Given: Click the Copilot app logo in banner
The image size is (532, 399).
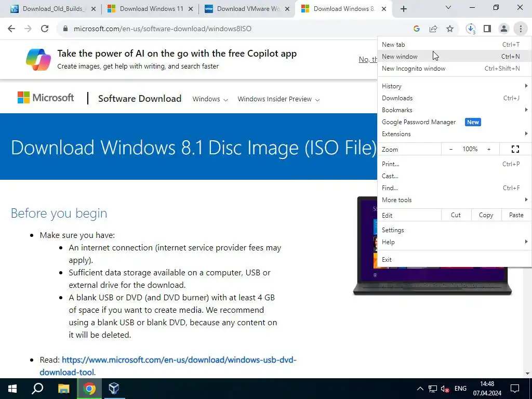Looking at the screenshot, I should pyautogui.click(x=38, y=59).
